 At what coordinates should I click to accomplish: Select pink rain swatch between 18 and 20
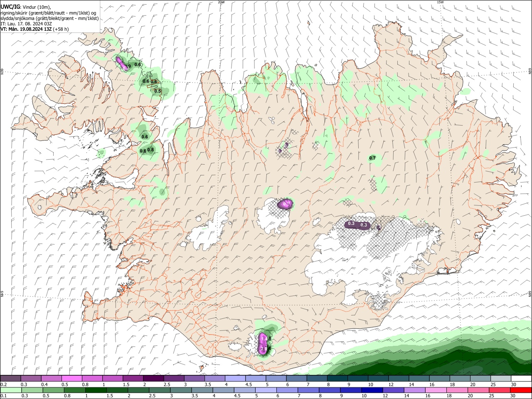(x=456, y=390)
